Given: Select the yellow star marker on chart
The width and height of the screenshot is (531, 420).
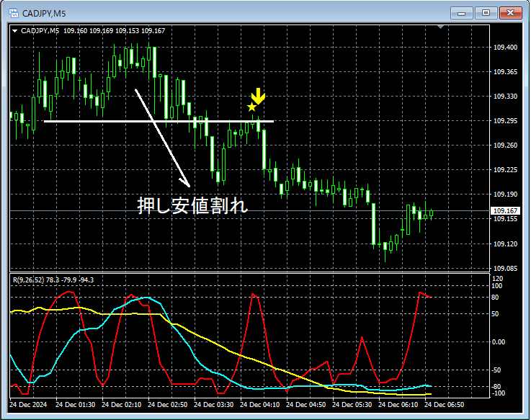Looking at the screenshot, I should [251, 107].
